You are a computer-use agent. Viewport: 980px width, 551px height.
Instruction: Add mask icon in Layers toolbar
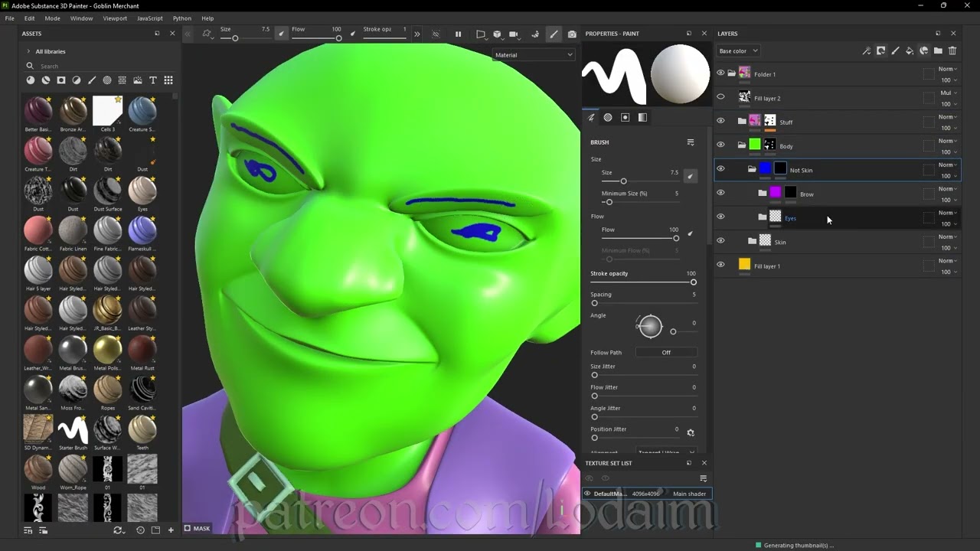[x=880, y=51]
